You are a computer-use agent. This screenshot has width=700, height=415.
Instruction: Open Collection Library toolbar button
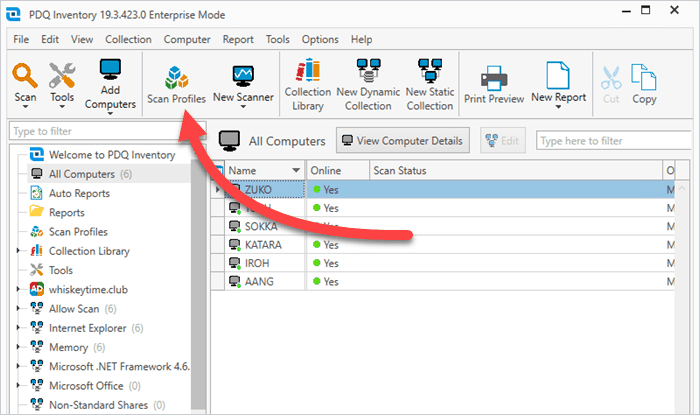point(308,84)
